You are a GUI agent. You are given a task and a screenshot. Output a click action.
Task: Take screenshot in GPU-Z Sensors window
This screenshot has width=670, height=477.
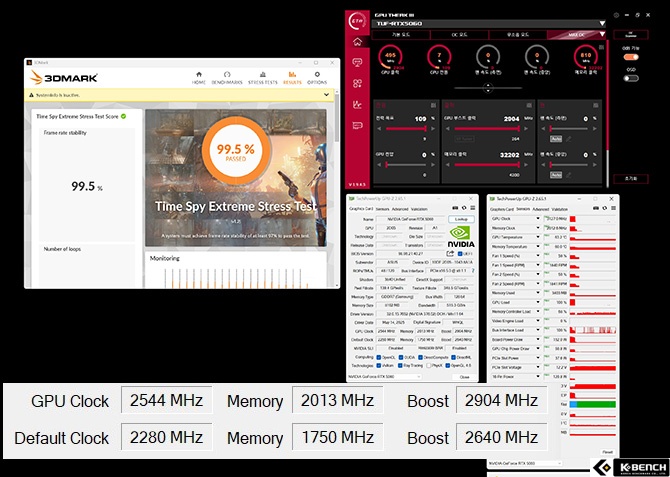point(596,208)
